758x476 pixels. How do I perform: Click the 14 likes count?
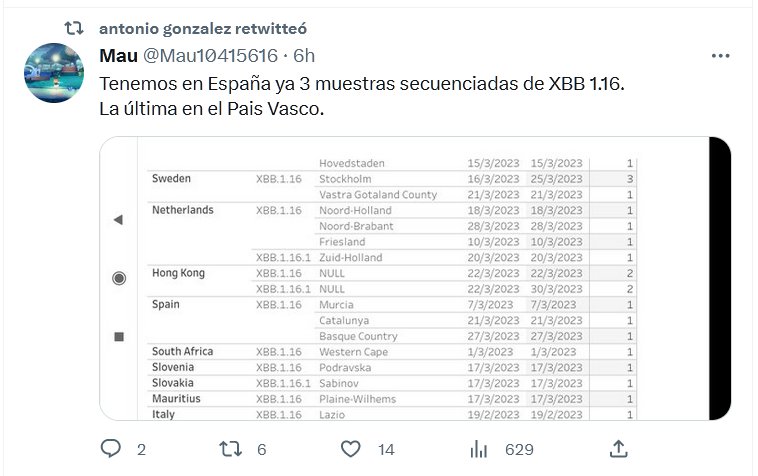pyautogui.click(x=386, y=450)
